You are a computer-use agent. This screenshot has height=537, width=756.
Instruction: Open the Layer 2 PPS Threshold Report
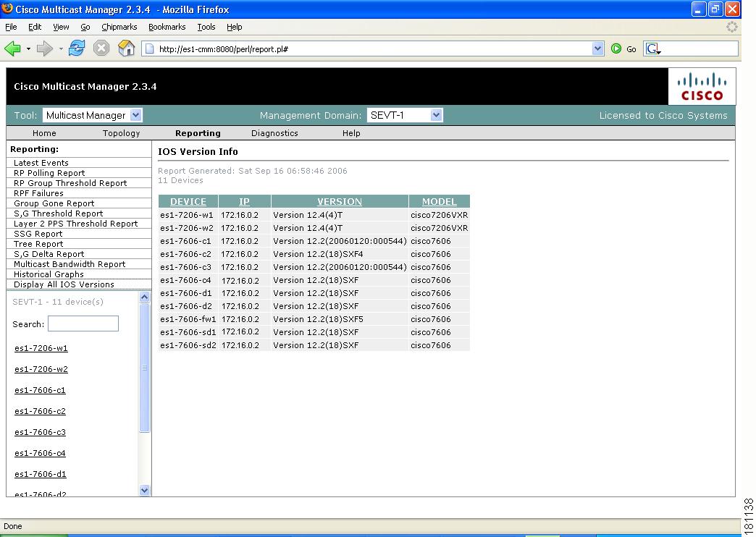[x=76, y=224]
